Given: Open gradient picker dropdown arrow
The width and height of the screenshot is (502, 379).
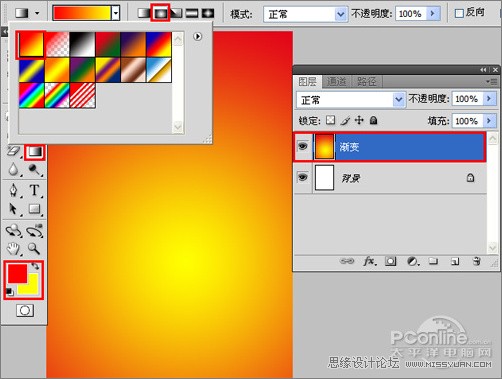Looking at the screenshot, I should point(115,13).
